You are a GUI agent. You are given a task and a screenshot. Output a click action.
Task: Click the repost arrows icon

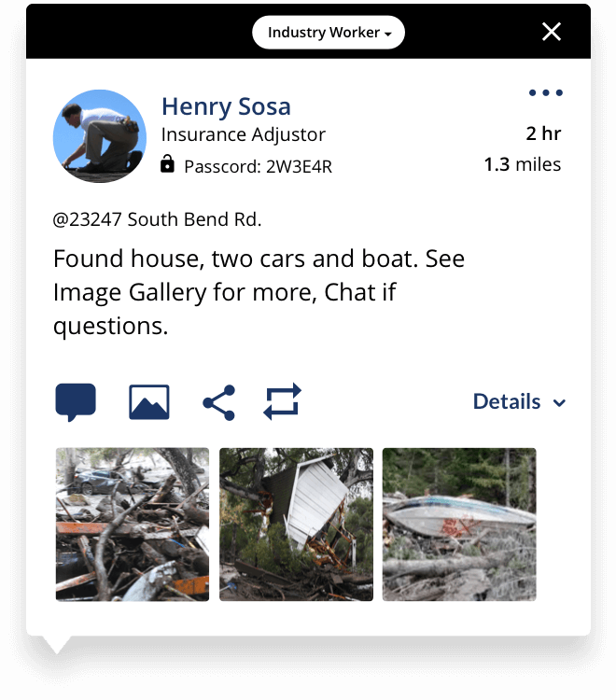(x=282, y=401)
